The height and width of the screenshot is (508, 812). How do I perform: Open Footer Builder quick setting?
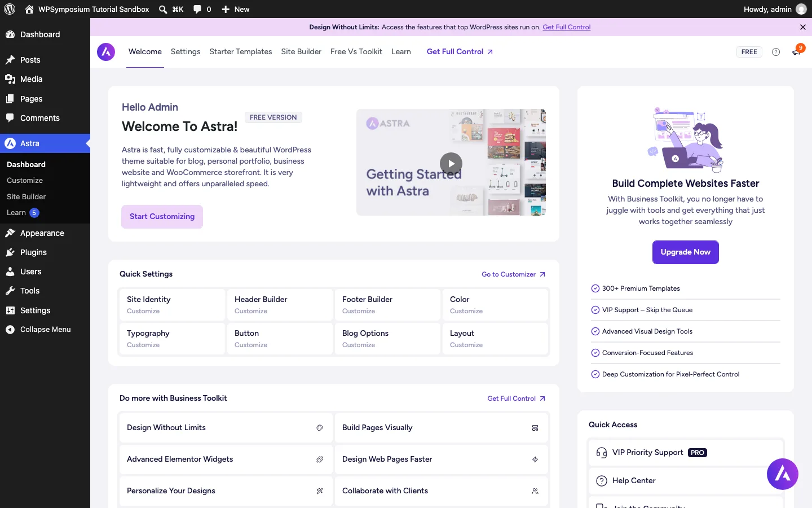coord(387,305)
